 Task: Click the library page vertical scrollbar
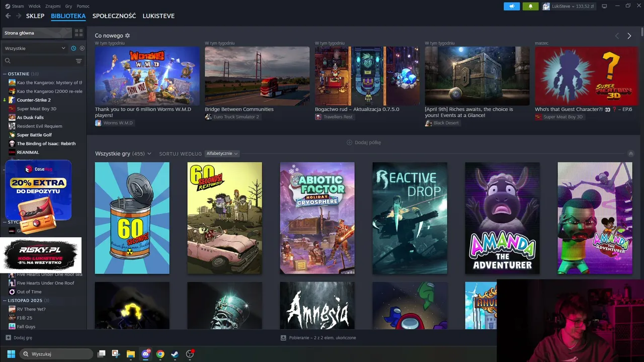642,32
